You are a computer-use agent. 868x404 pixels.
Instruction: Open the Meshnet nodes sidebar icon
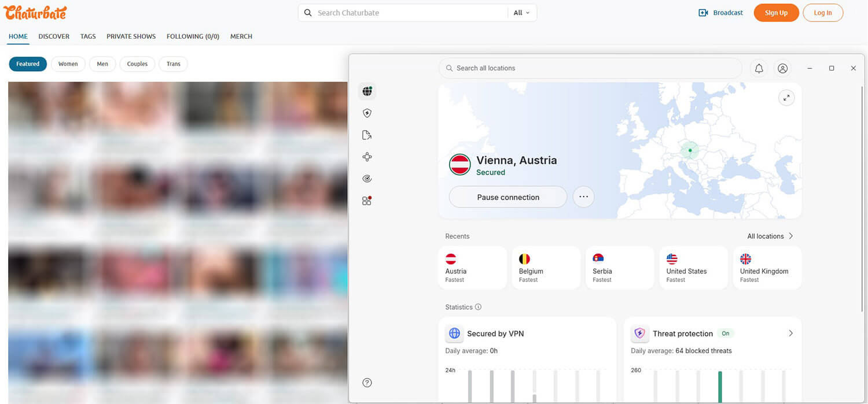point(367,157)
